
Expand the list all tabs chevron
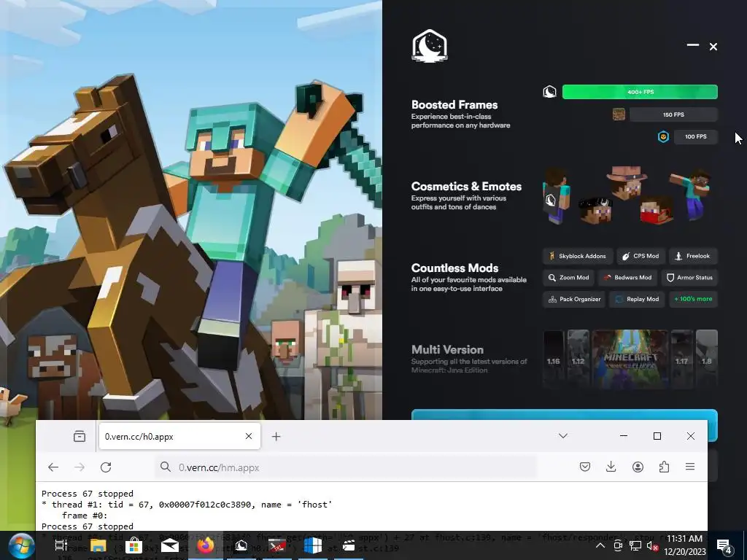click(x=563, y=436)
